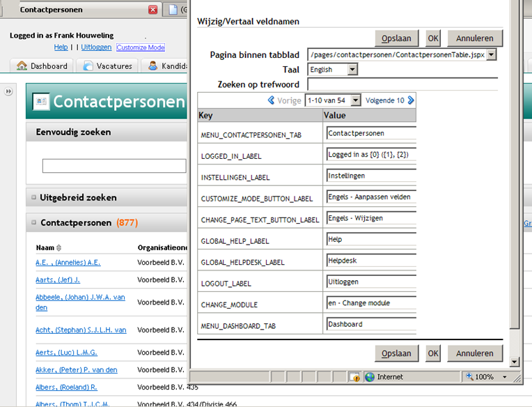Image resolution: width=532 pixels, height=407 pixels.
Task: Click the security lock icon in status bar
Action: [x=354, y=377]
